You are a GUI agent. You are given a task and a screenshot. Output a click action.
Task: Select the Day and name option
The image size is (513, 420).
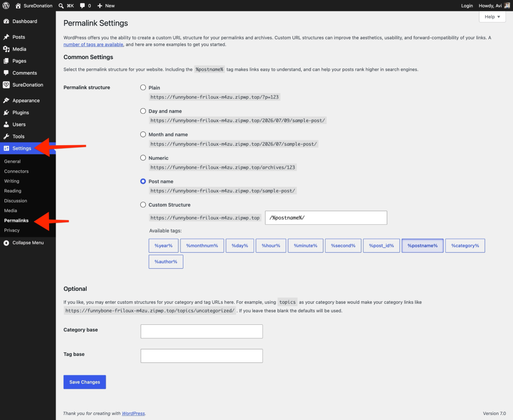[x=143, y=111]
